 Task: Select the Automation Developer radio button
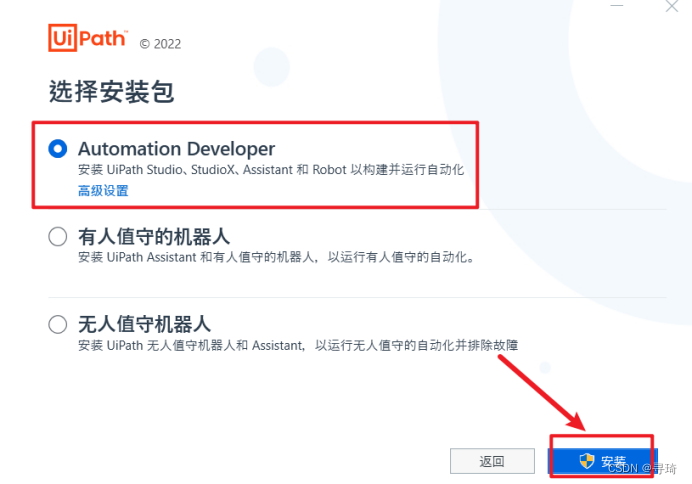[x=58, y=149]
